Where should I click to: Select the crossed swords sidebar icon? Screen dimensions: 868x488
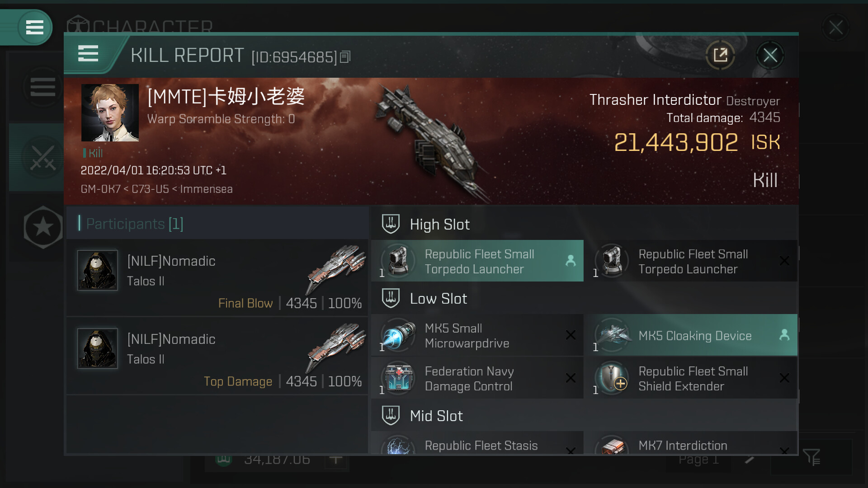pos(42,158)
